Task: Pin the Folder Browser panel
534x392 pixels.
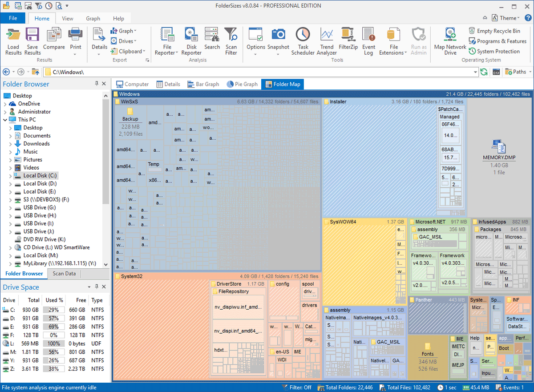Action: (x=97, y=84)
